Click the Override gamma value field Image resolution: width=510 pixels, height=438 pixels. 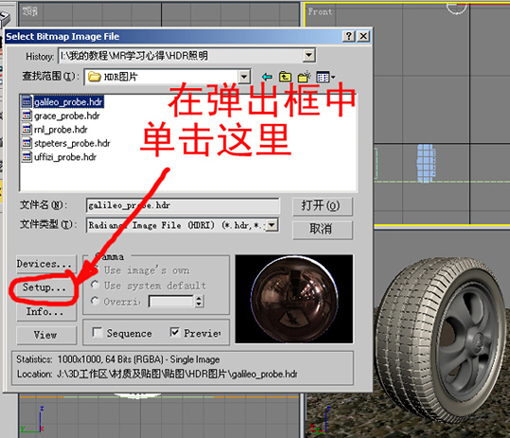tap(171, 302)
